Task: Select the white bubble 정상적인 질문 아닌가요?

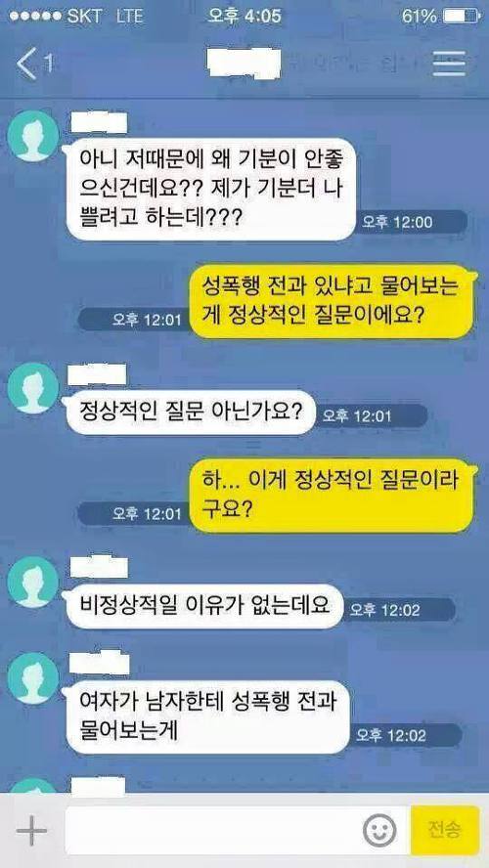Action: point(191,412)
